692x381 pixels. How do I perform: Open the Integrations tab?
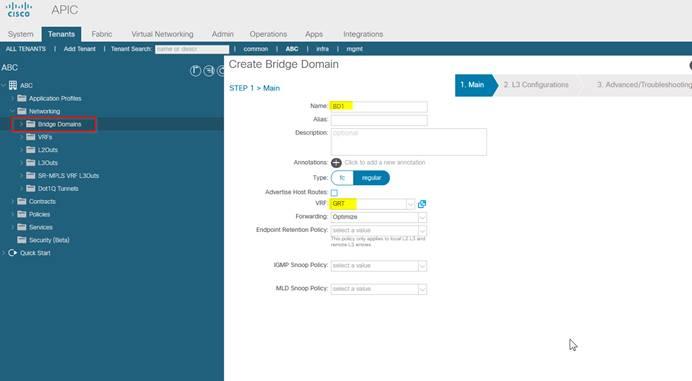[x=363, y=34]
